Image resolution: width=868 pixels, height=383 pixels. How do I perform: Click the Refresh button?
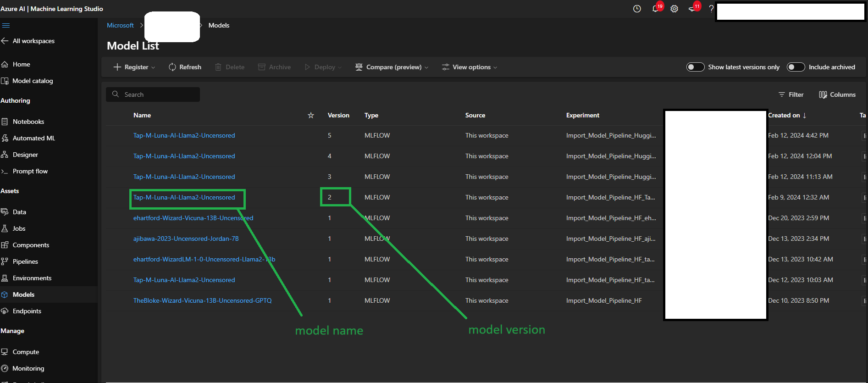click(185, 67)
